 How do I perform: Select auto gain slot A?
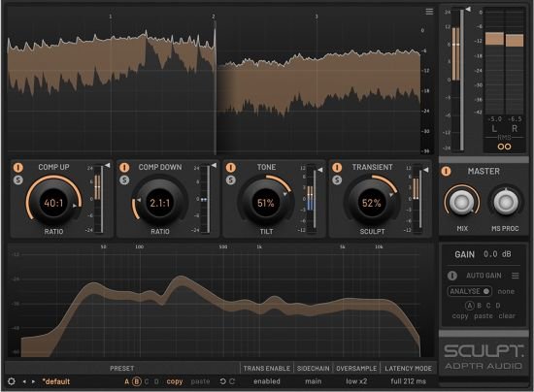(x=470, y=306)
